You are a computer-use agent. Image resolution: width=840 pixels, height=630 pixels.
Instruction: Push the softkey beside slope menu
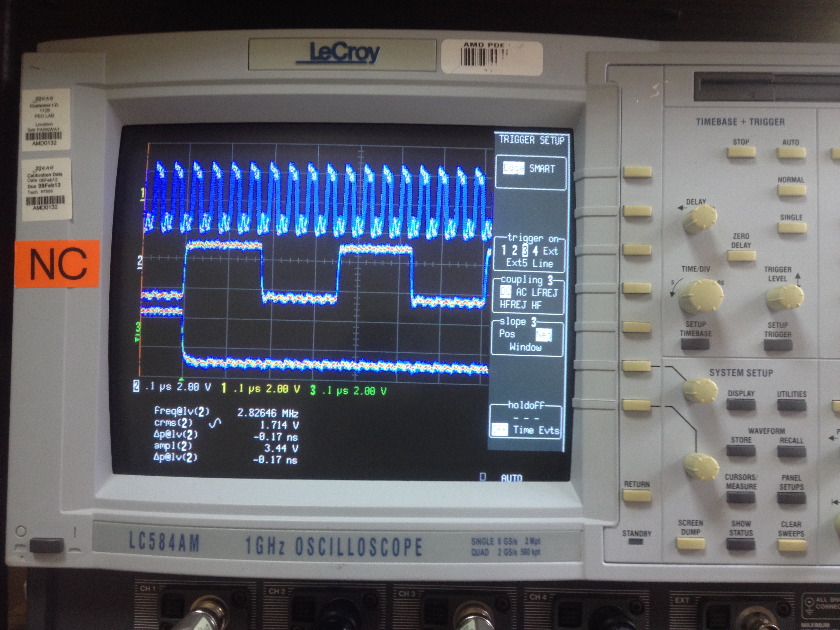pyautogui.click(x=637, y=327)
